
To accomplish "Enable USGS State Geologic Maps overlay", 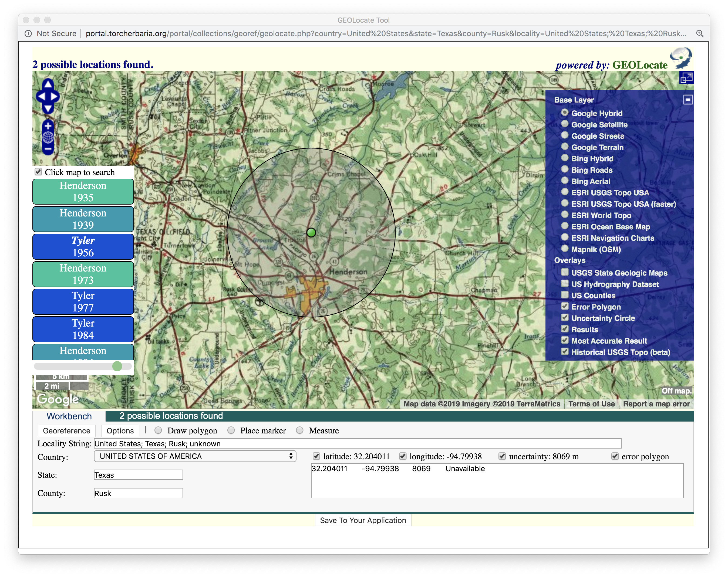I will click(x=565, y=272).
